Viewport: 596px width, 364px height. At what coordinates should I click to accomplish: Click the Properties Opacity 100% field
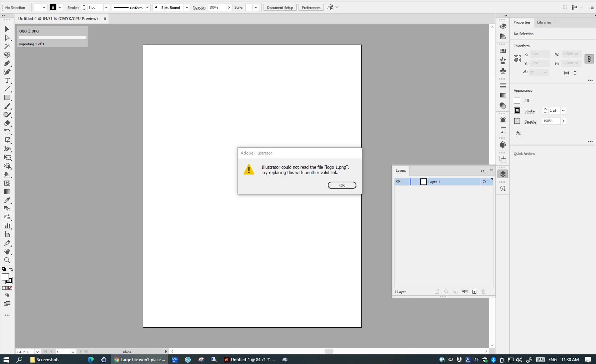pos(551,121)
